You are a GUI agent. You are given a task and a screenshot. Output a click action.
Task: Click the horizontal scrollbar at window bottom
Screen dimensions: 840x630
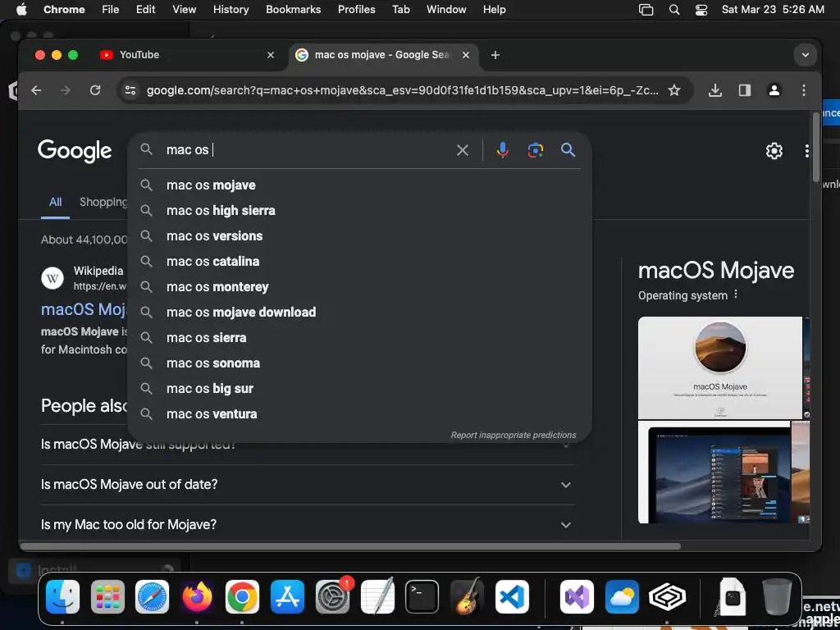point(351,546)
